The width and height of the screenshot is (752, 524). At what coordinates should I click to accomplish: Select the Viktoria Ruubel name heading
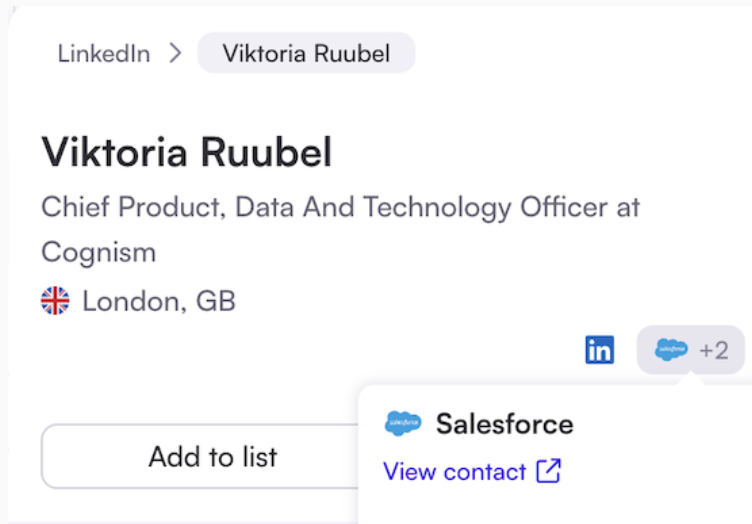[x=187, y=152]
